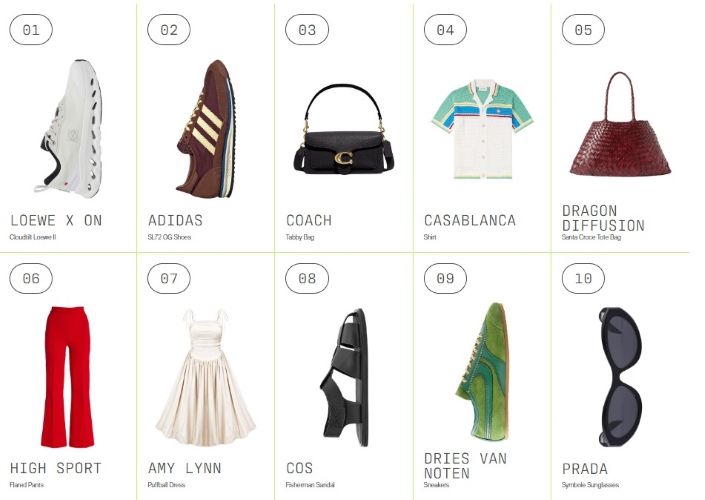Follow the Tabby Bag product link
Screen dimensions: 705x500
click(299, 237)
